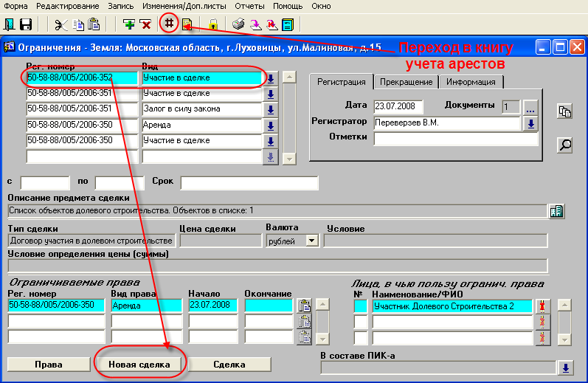Expand Вид dropdown for record 2006-352

pos(271,78)
